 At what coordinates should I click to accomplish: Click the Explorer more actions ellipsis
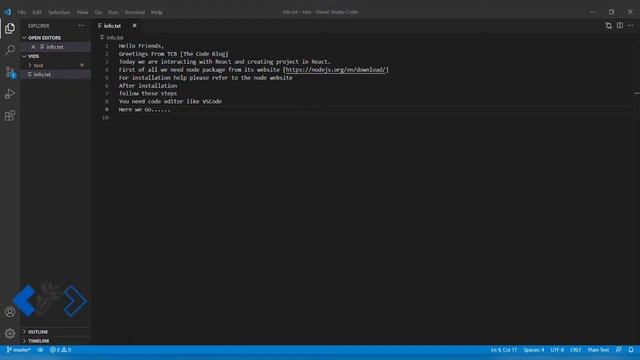point(81,26)
